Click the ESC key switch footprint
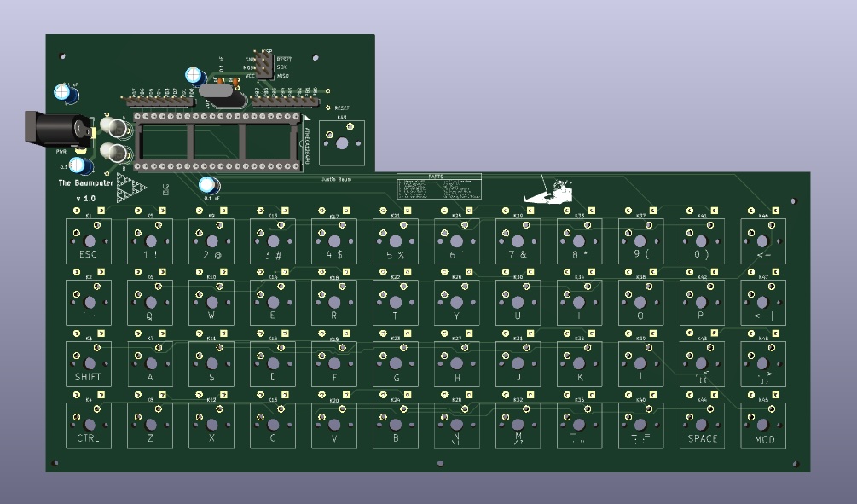The image size is (857, 504). [x=89, y=241]
